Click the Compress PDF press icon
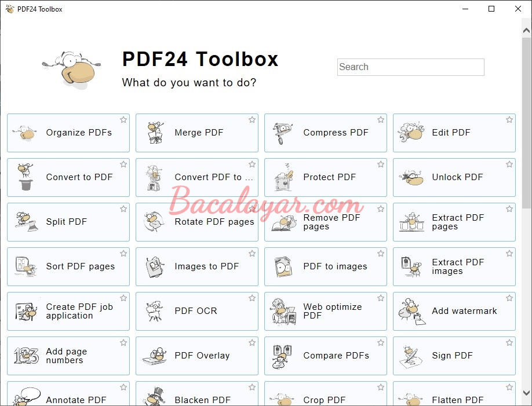This screenshot has width=532, height=406. (283, 133)
